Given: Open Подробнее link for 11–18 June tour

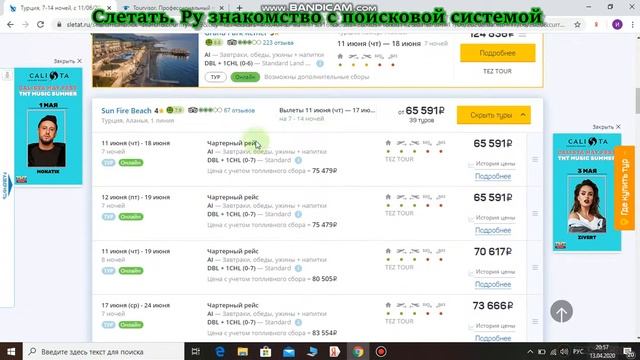Looking at the screenshot, I should click(493, 176).
